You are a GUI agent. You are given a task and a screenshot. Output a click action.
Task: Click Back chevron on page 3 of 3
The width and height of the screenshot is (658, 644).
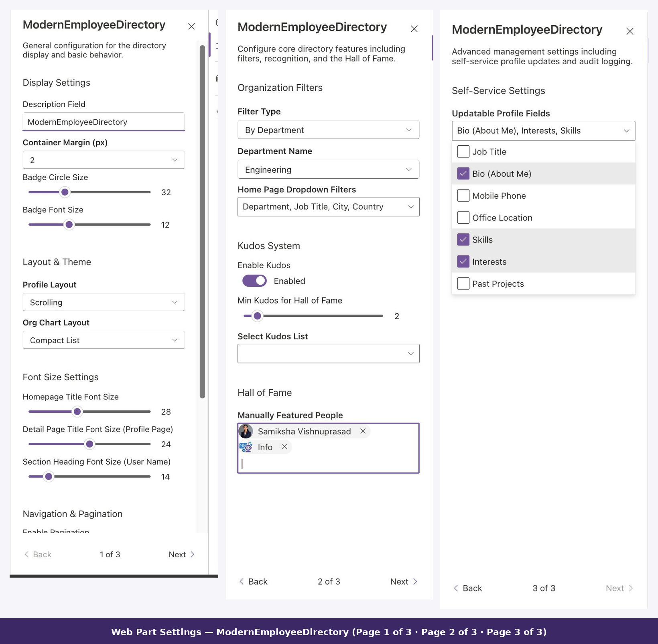click(x=456, y=588)
